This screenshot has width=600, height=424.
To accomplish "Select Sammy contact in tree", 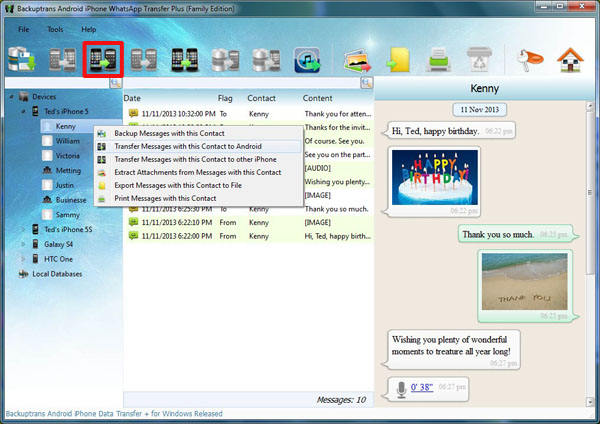I will (x=67, y=215).
